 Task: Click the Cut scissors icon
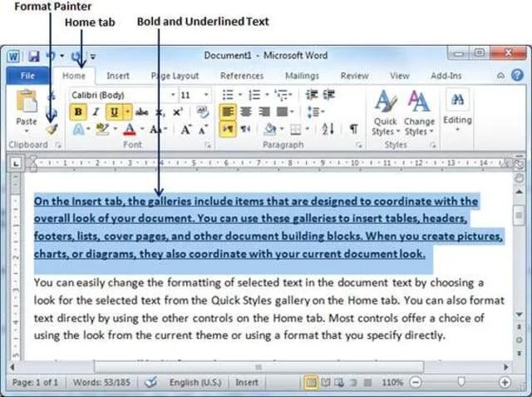[52, 96]
